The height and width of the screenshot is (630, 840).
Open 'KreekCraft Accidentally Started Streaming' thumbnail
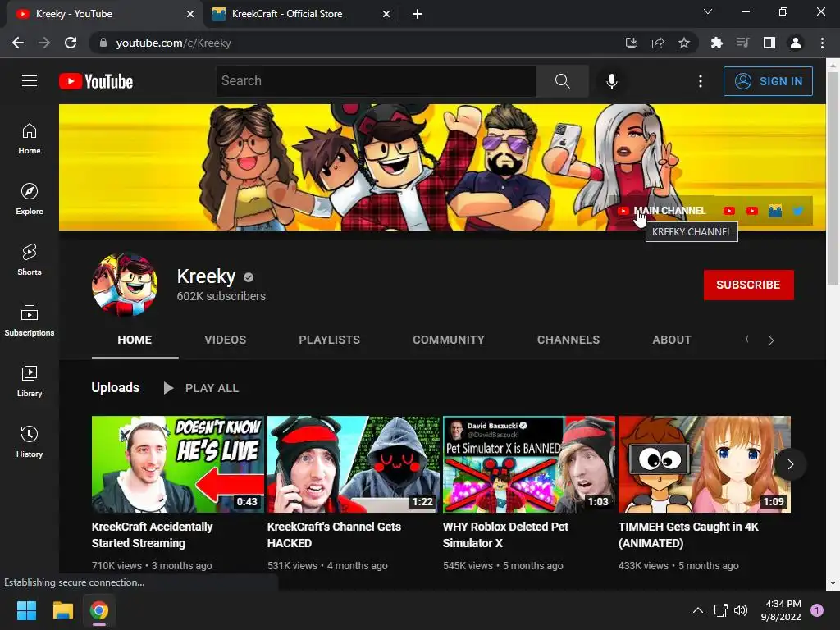click(x=177, y=464)
